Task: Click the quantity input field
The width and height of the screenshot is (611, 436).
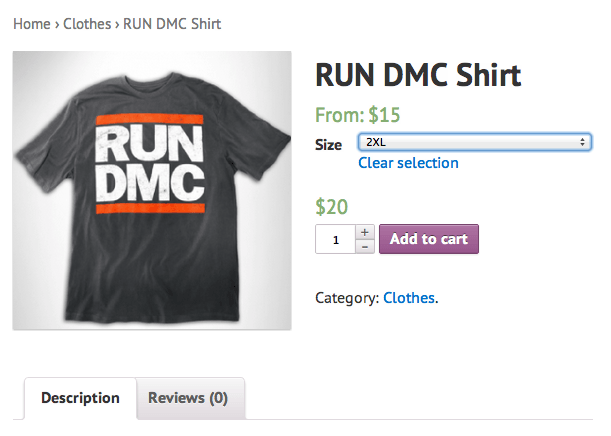Action: (336, 240)
